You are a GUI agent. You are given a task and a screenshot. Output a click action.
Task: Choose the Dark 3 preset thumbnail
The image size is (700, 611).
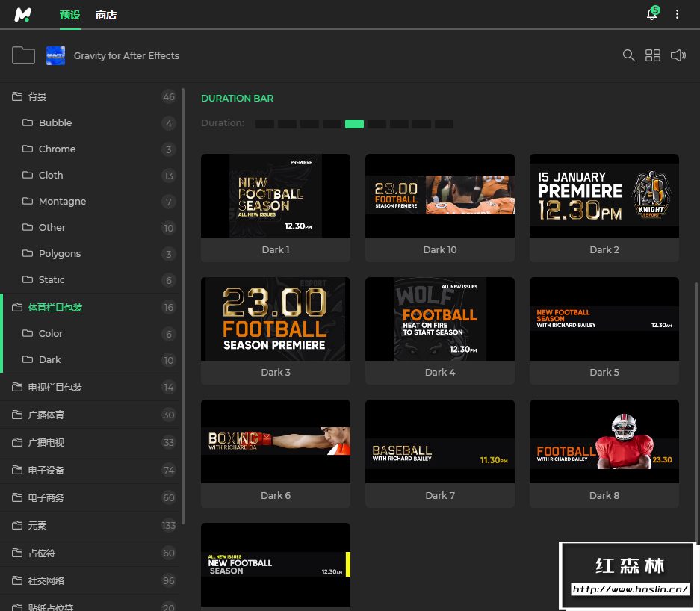pyautogui.click(x=276, y=319)
